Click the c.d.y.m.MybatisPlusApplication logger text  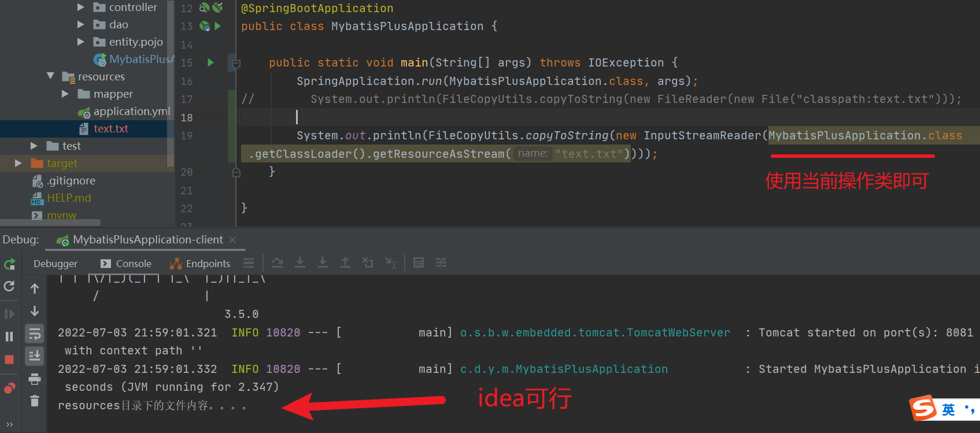click(x=564, y=369)
